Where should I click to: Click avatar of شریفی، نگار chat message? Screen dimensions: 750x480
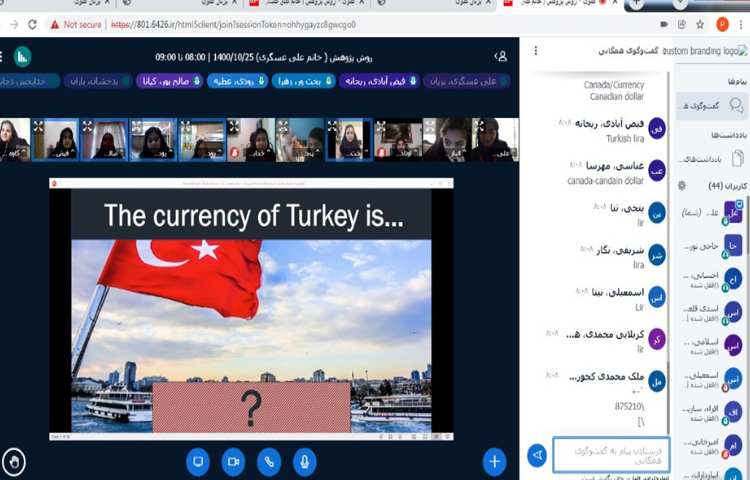[x=657, y=255]
